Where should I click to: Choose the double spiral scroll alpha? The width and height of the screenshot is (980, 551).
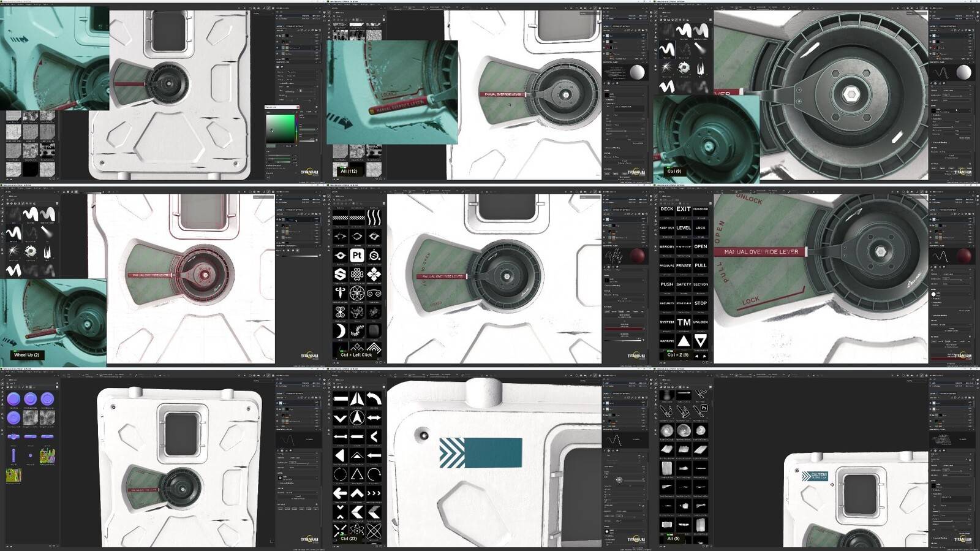[374, 293]
